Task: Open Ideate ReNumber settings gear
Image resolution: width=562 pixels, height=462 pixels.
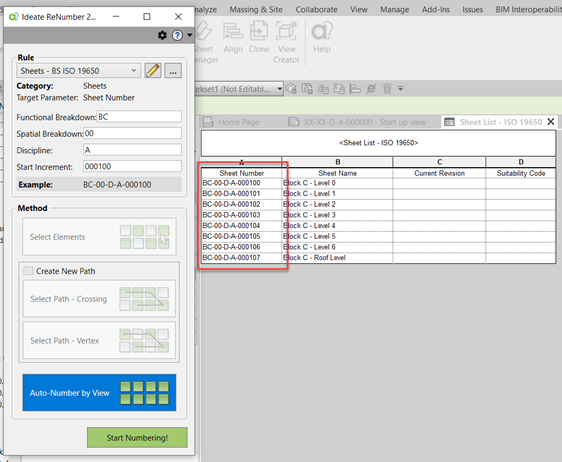Action: pyautogui.click(x=162, y=35)
